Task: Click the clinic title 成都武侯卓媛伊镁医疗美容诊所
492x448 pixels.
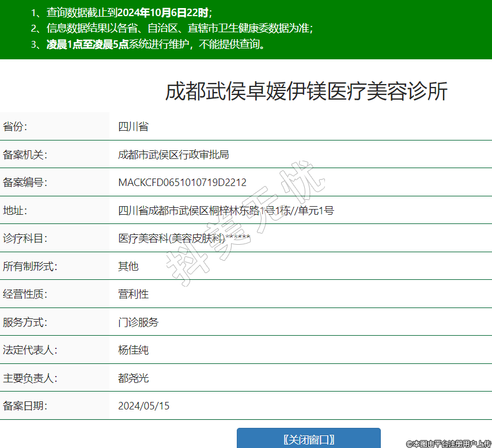Action: tap(306, 92)
